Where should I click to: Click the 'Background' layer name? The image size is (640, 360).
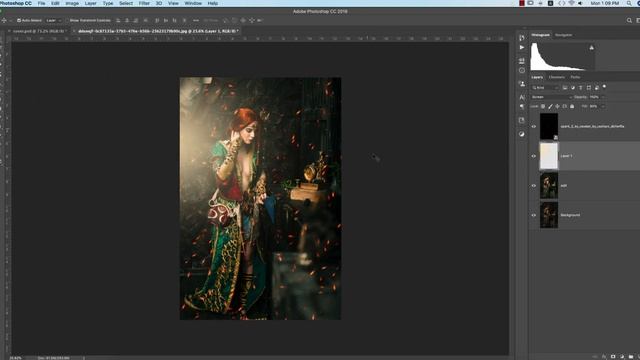(x=570, y=215)
